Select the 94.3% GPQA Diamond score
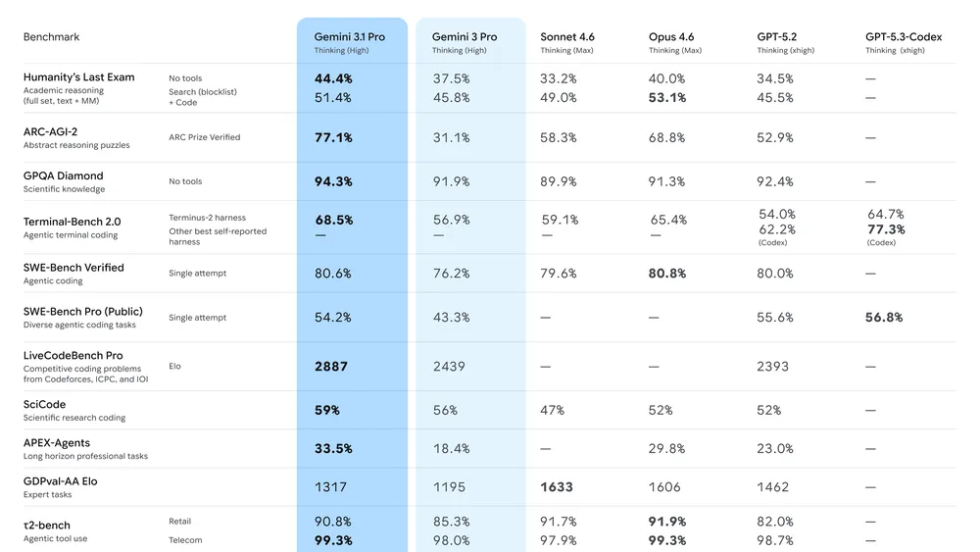The height and width of the screenshot is (552, 980). [x=333, y=181]
